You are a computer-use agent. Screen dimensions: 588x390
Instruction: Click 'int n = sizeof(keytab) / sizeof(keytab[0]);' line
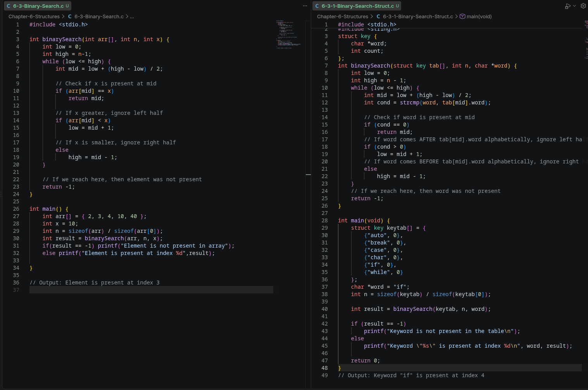tap(421, 294)
